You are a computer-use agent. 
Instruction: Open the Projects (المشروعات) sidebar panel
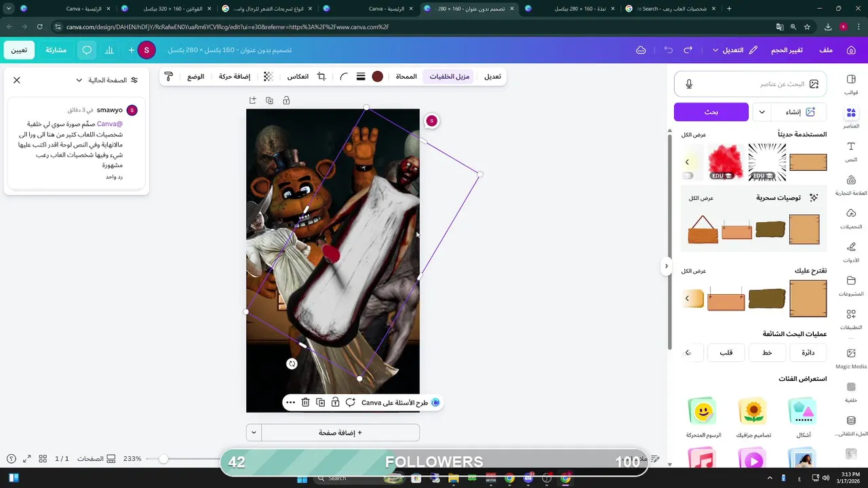click(x=851, y=285)
